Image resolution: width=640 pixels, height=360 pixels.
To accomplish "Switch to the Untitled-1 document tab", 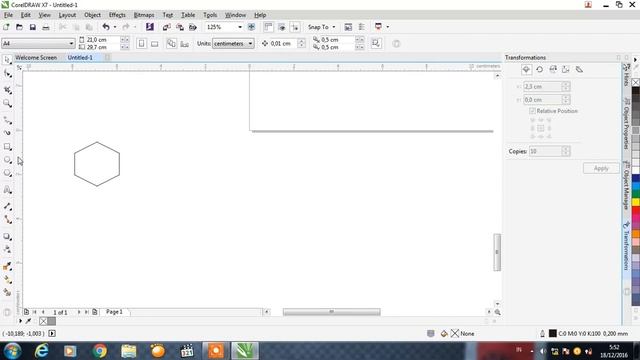I will (80, 58).
